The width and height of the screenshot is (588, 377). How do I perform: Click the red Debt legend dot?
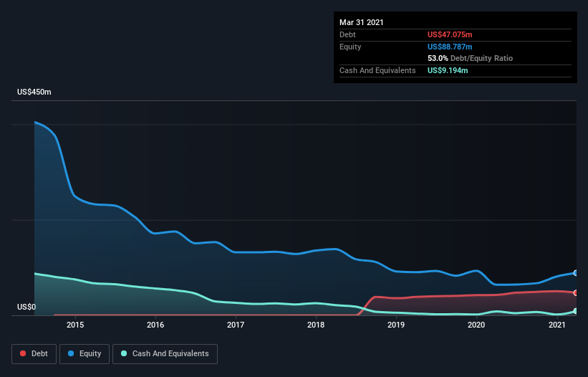(23, 353)
